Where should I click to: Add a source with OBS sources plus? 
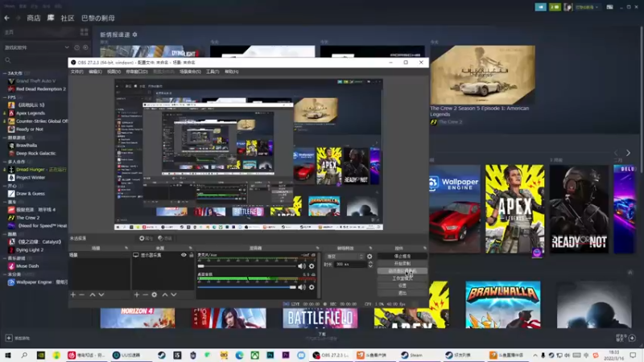click(136, 294)
